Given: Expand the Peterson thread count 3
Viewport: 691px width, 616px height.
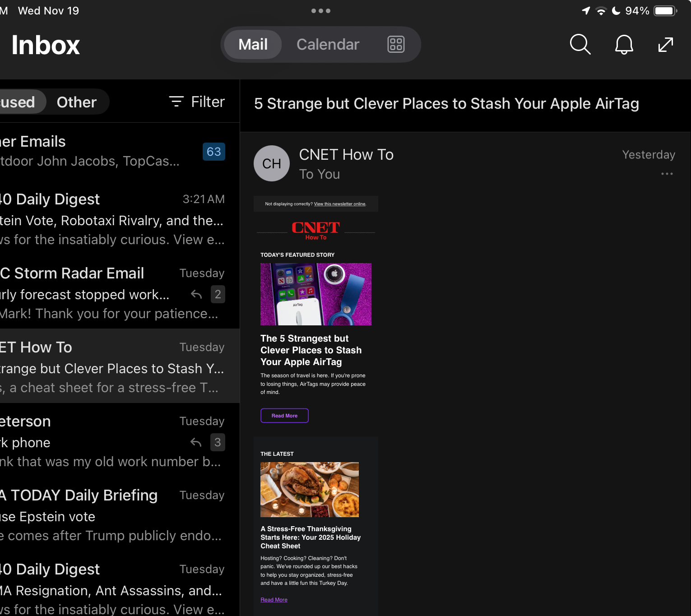Looking at the screenshot, I should pos(218,442).
